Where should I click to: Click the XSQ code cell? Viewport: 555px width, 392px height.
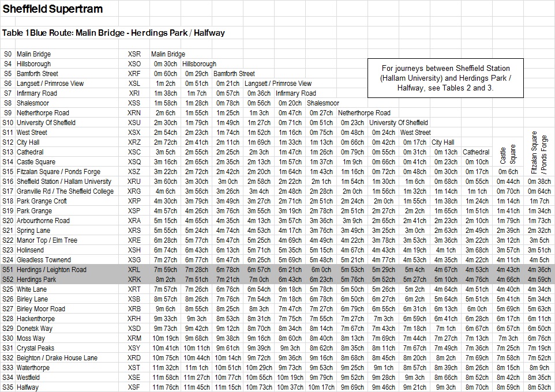134,161
